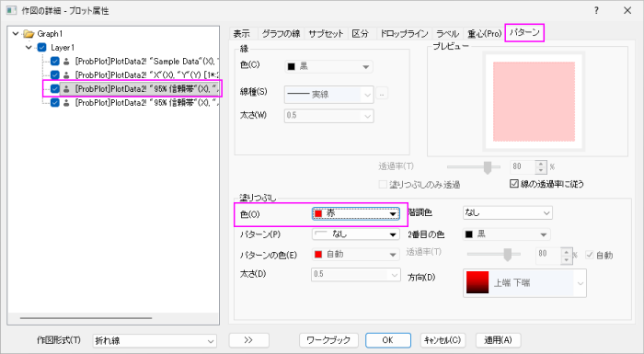Image resolution: width=644 pixels, height=354 pixels.
Task: Uncheck the Layer1 checkbox
Action: click(42, 48)
